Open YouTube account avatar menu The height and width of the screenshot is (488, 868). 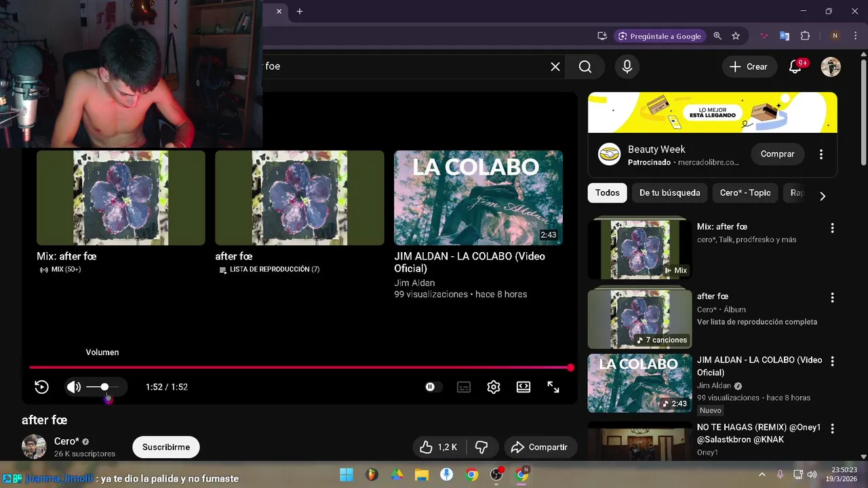point(831,66)
